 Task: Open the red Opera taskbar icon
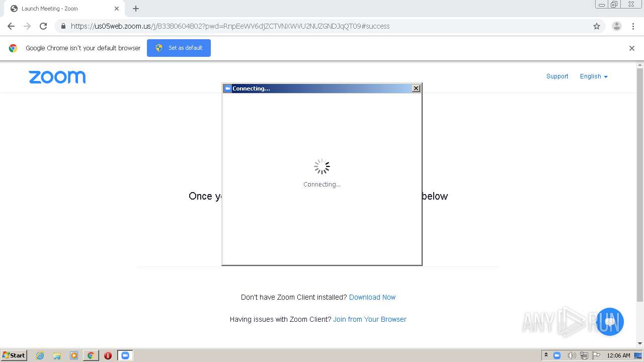click(x=108, y=355)
